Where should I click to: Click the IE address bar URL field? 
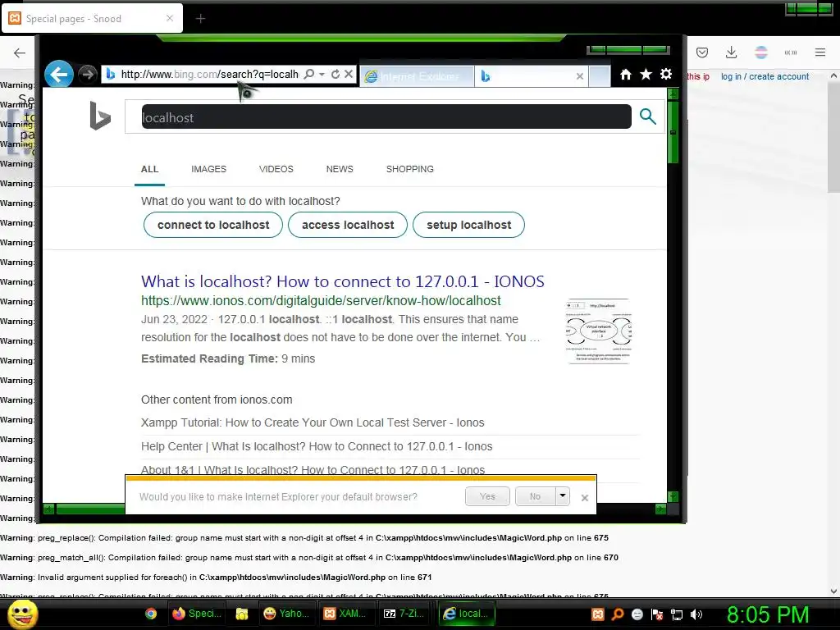(x=209, y=74)
